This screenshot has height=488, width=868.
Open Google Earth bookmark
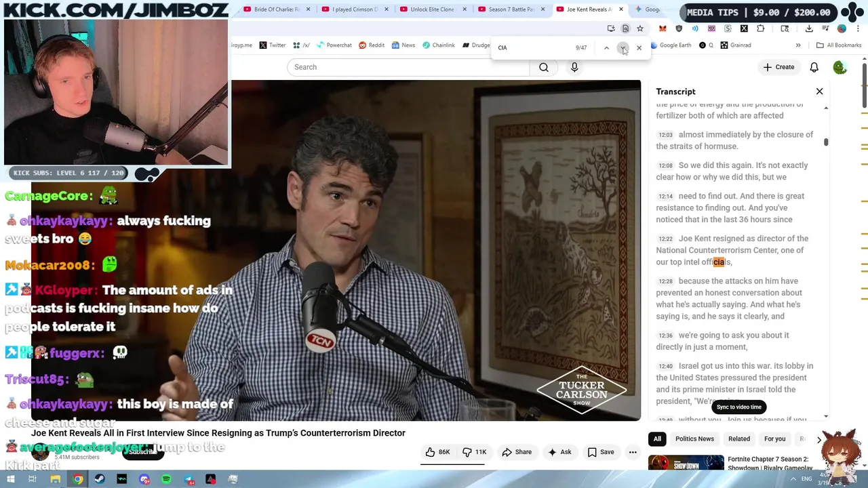670,45
